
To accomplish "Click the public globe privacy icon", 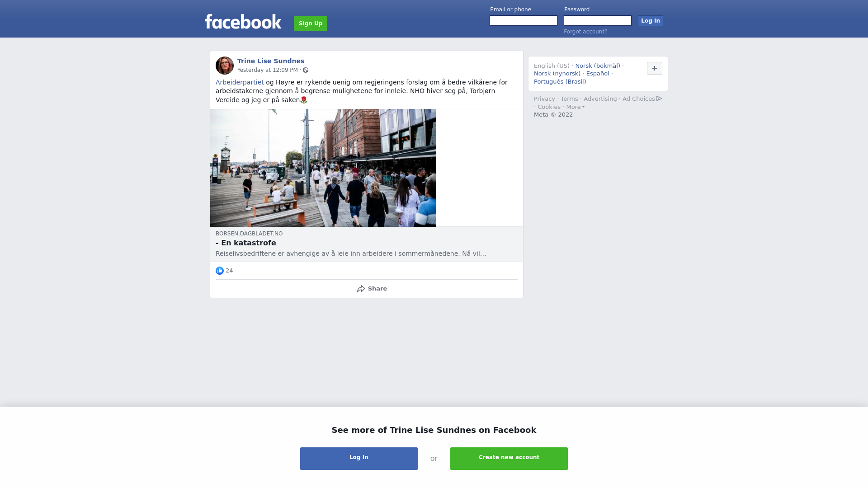I will 306,70.
